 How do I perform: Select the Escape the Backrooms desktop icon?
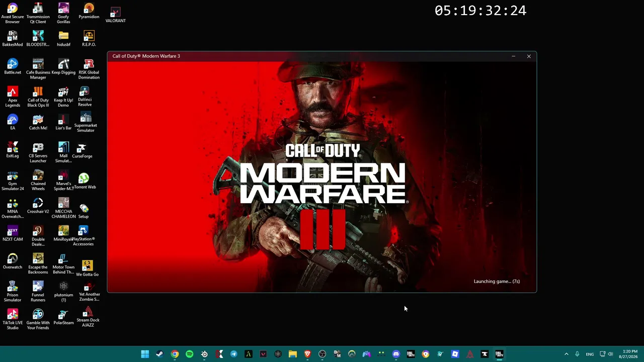pyautogui.click(x=38, y=264)
